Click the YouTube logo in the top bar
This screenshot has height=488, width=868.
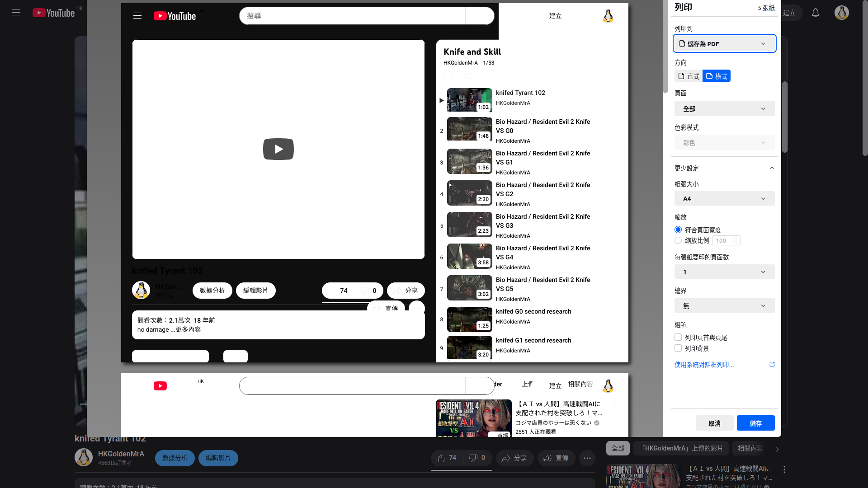pos(53,13)
